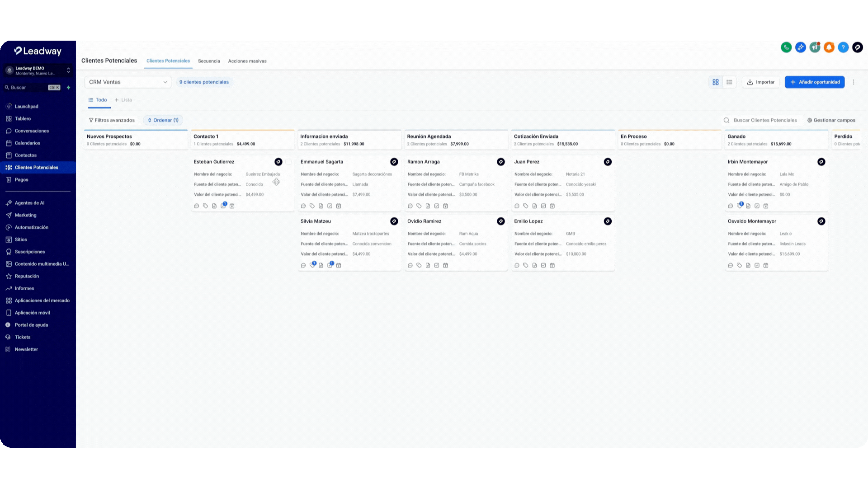Open Tablero in the sidebar

pos(23,119)
